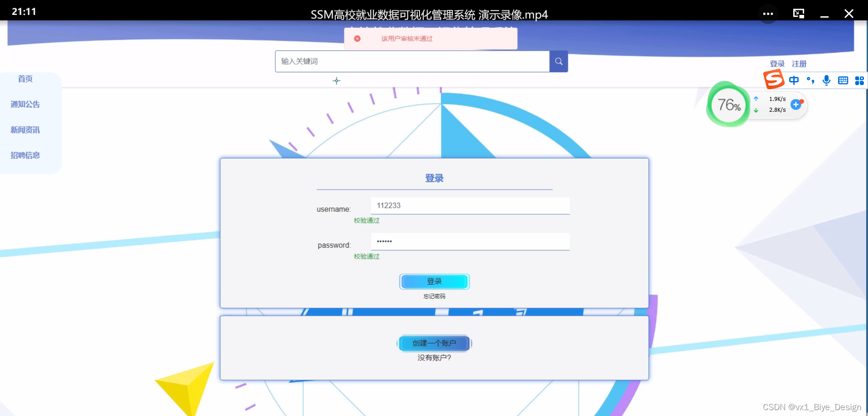Click the blue 登录 submit button

click(x=434, y=282)
